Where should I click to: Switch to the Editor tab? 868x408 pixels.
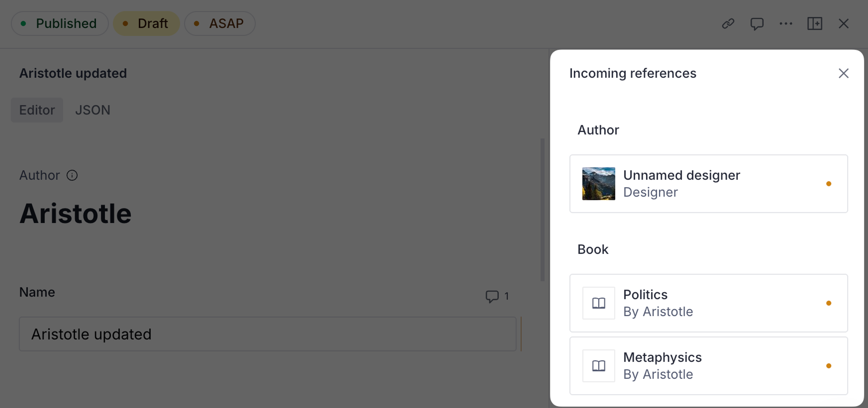pos(37,110)
